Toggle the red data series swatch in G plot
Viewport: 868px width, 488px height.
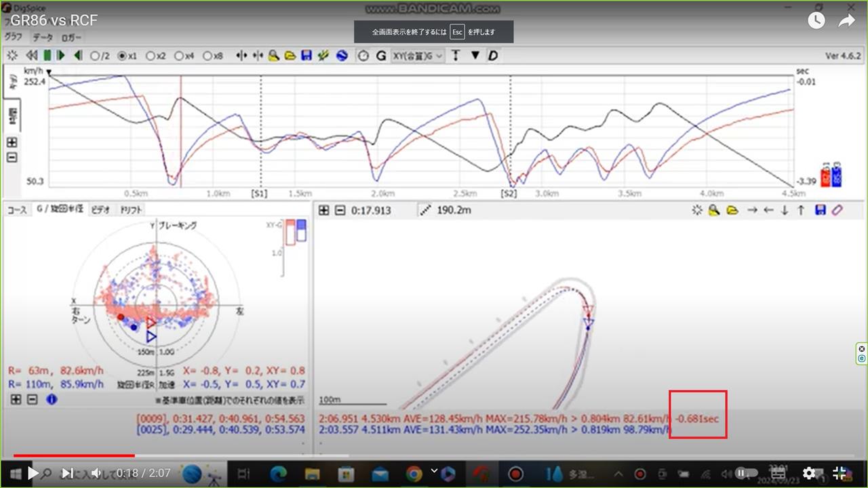(x=290, y=231)
